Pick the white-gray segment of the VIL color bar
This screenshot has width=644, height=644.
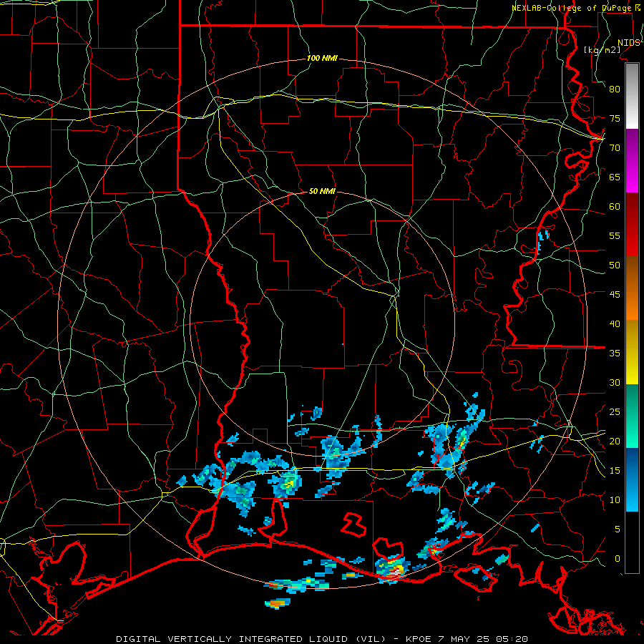pos(632,96)
